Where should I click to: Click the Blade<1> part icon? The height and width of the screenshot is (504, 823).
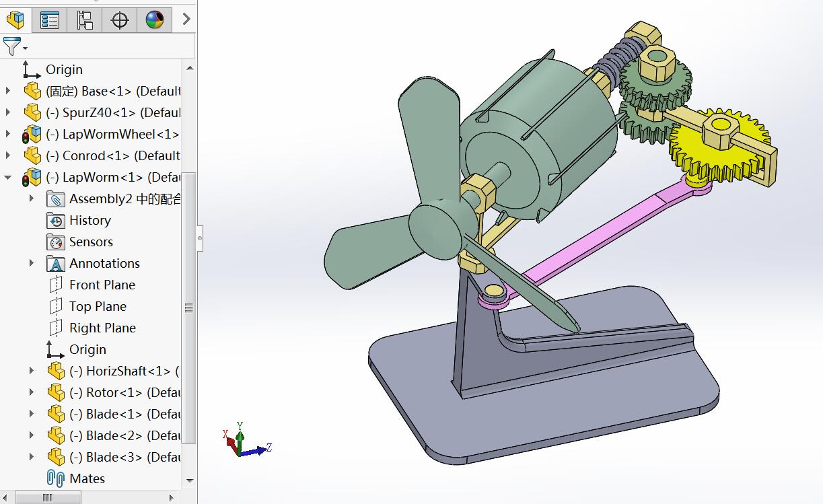click(56, 414)
